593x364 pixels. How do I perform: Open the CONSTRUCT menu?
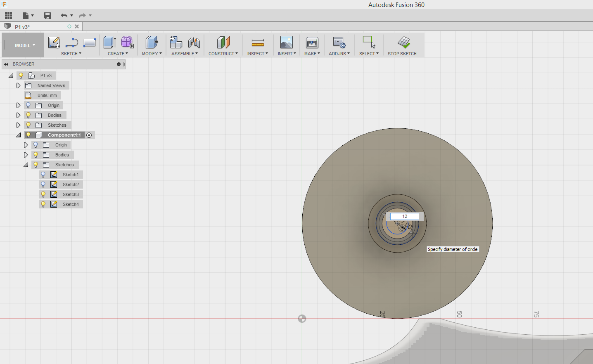click(x=223, y=54)
